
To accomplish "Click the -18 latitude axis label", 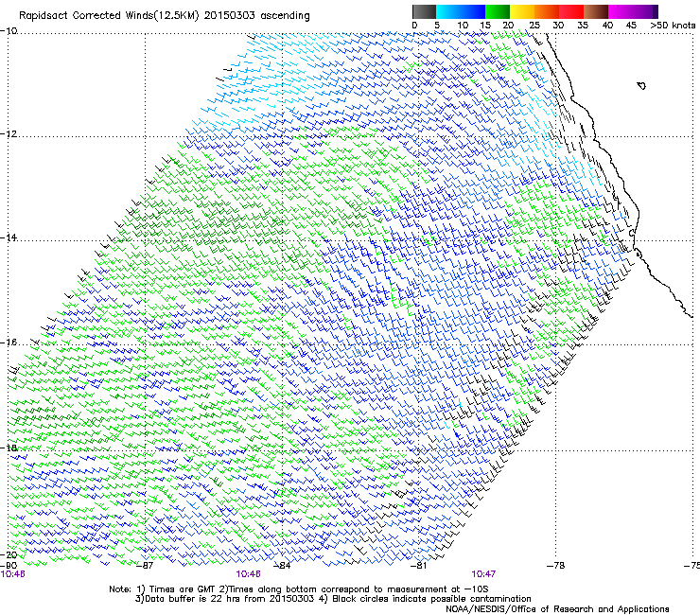I will [x=9, y=448].
